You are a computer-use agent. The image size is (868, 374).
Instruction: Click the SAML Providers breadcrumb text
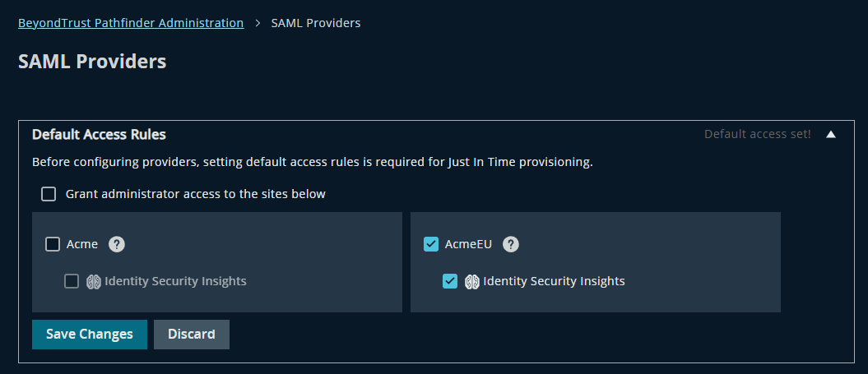316,23
